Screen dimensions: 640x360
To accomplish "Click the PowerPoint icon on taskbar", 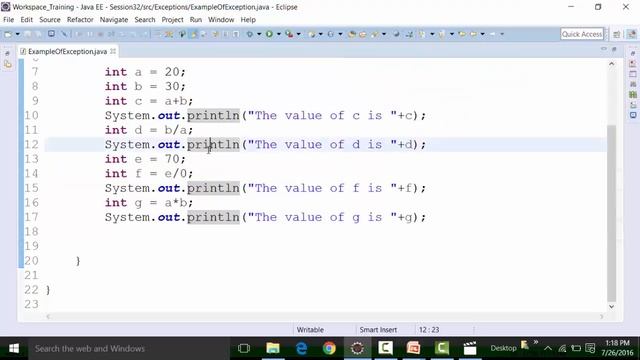I will [x=413, y=348].
